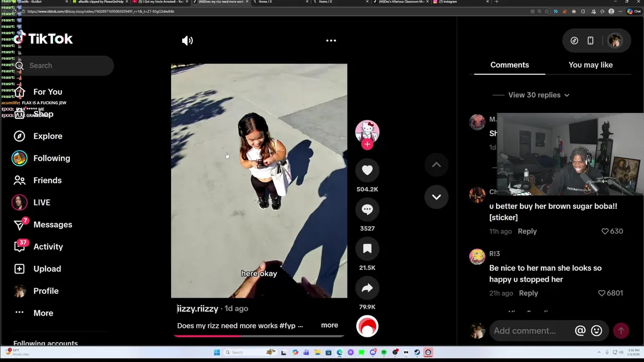Seek along the red video progress bar
This screenshot has width=644, height=362.
point(259,336)
